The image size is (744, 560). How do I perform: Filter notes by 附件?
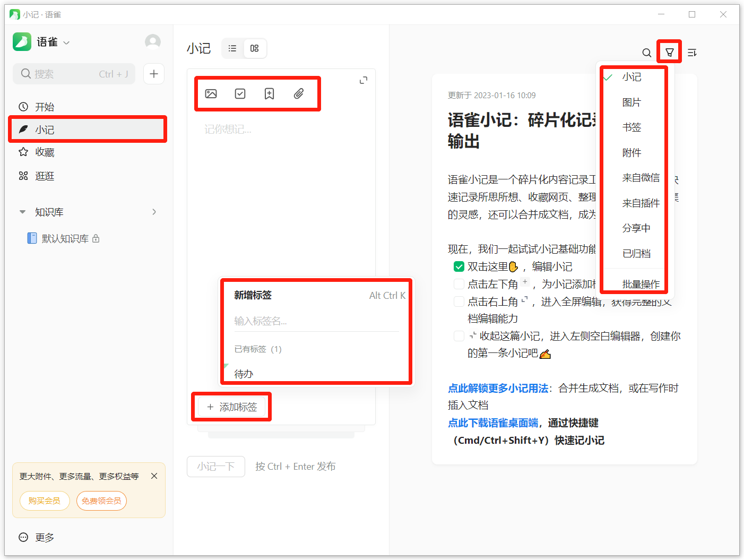click(631, 152)
